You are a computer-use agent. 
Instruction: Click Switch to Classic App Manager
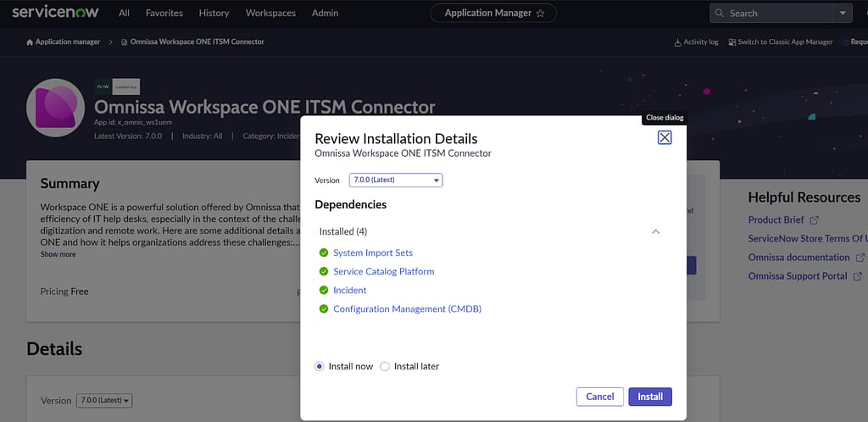coord(781,42)
